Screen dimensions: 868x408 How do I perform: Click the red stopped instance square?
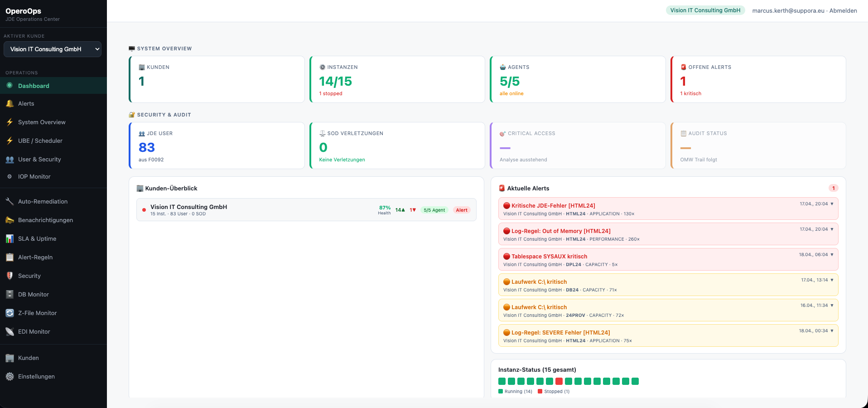(x=559, y=382)
